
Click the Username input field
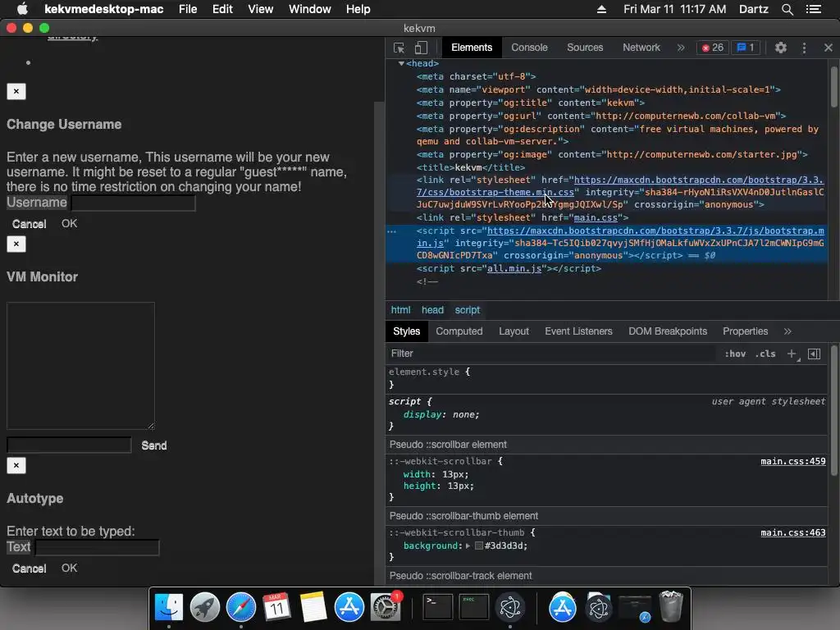[134, 203]
